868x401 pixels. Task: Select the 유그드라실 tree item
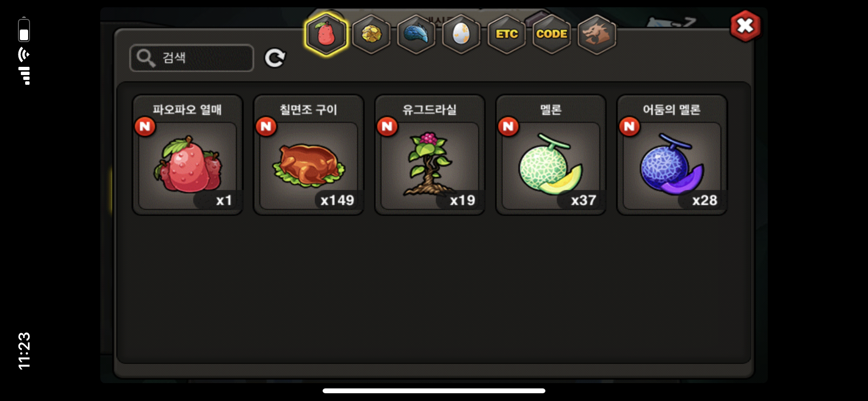(x=430, y=155)
